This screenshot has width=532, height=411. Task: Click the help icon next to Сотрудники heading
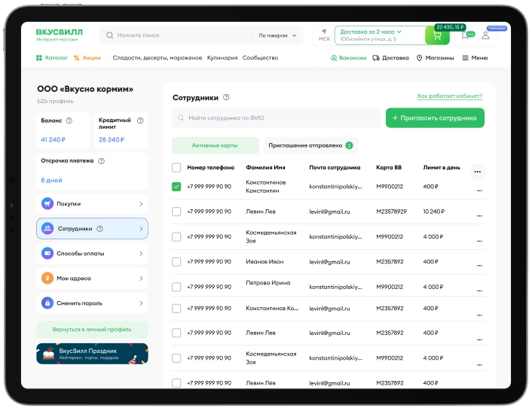[x=226, y=97]
